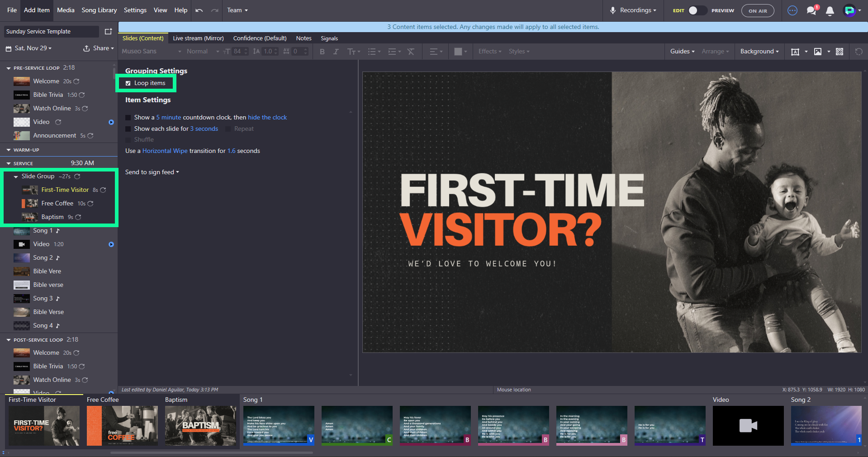Click the ON AIR button
This screenshot has height=457, width=868.
pos(758,11)
